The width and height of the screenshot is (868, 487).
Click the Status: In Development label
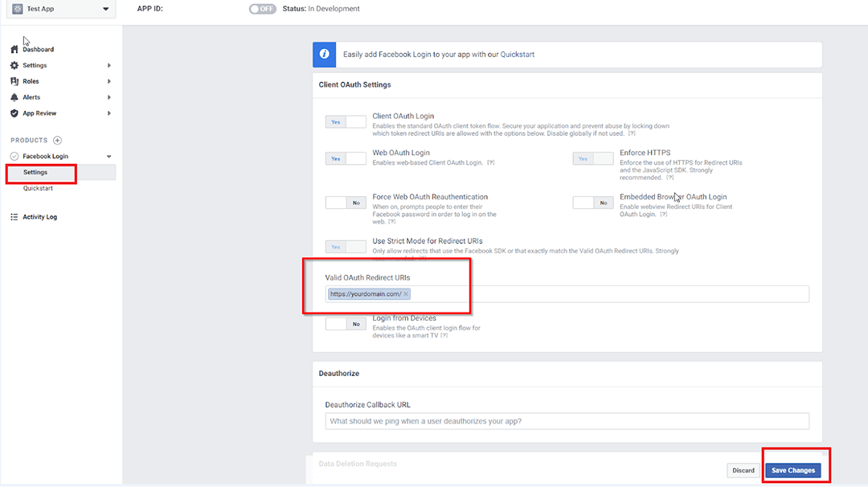pyautogui.click(x=321, y=9)
